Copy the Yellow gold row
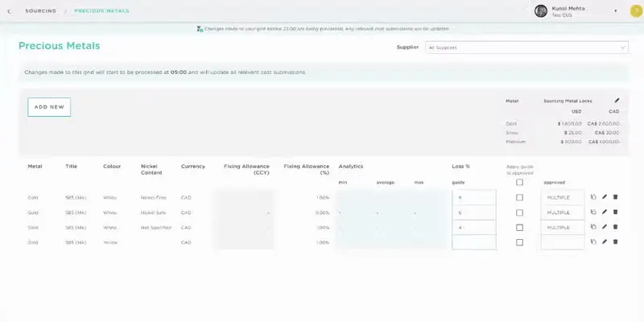This screenshot has width=644, height=322. [x=593, y=242]
